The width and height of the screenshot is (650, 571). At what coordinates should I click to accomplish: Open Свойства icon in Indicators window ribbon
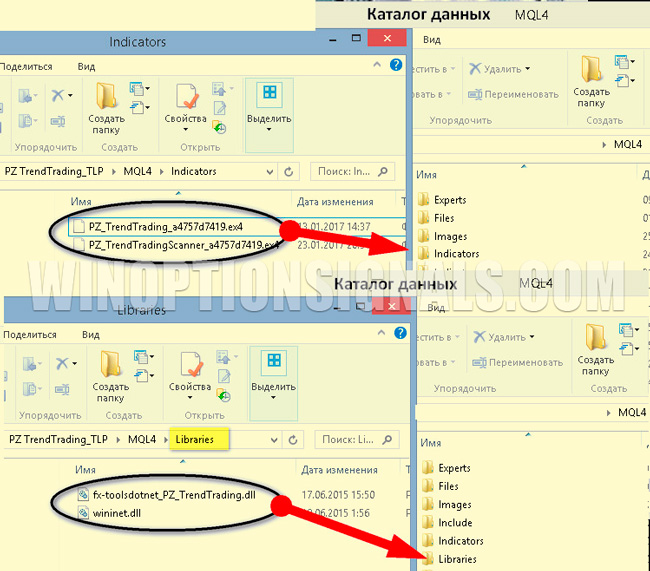pos(188,98)
